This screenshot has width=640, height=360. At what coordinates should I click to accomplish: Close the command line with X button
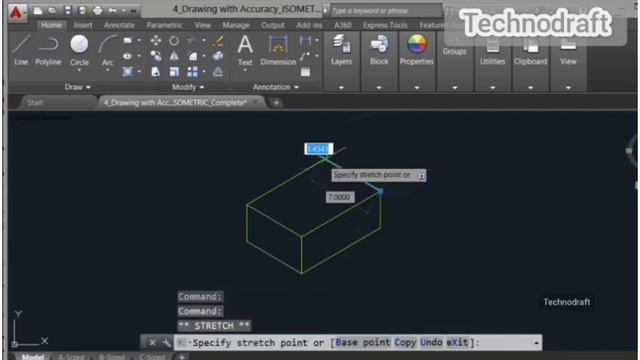tap(152, 343)
